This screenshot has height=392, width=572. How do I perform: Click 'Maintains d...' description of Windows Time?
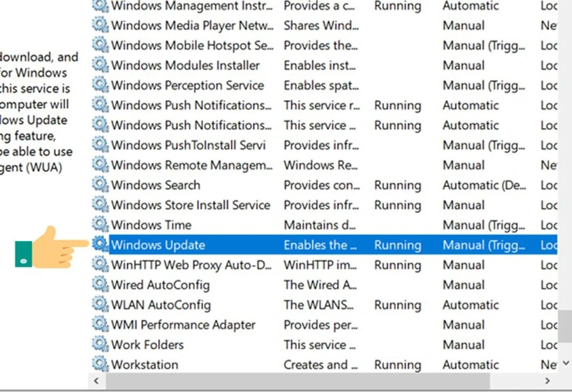point(320,225)
